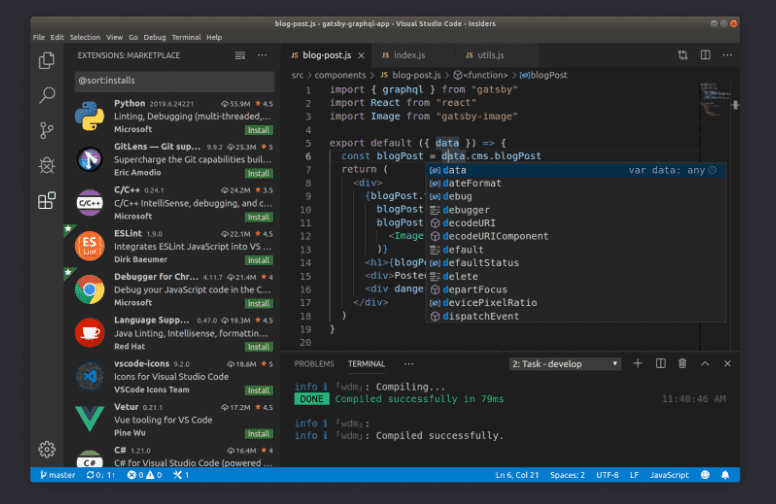
Task: Open the Search view icon
Action: click(47, 96)
